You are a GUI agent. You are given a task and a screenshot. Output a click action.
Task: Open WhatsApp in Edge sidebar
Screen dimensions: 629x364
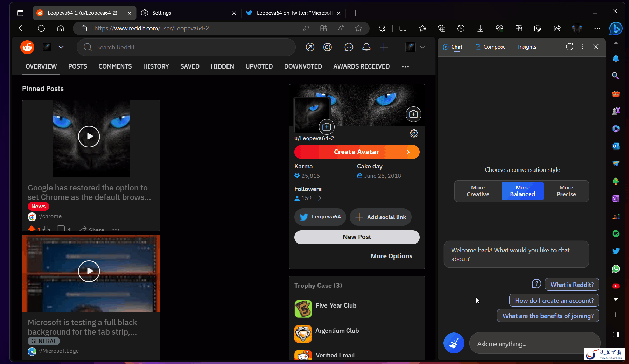click(616, 268)
